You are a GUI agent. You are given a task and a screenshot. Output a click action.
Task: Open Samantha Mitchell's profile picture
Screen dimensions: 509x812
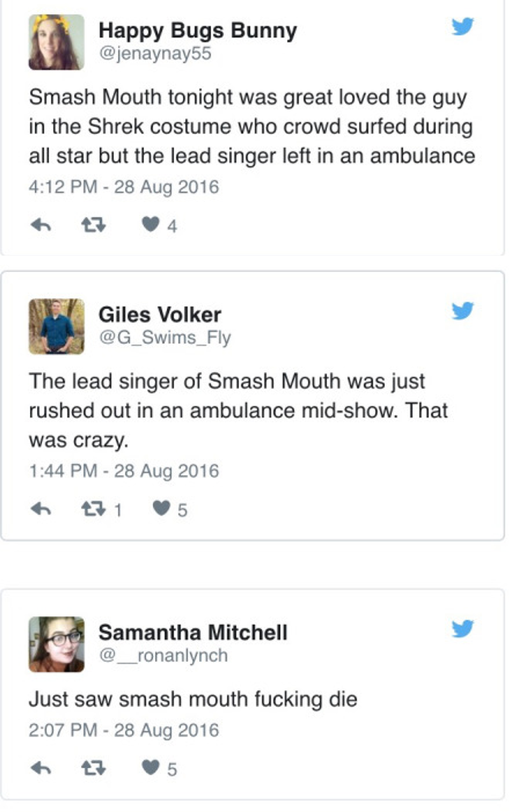[56, 643]
